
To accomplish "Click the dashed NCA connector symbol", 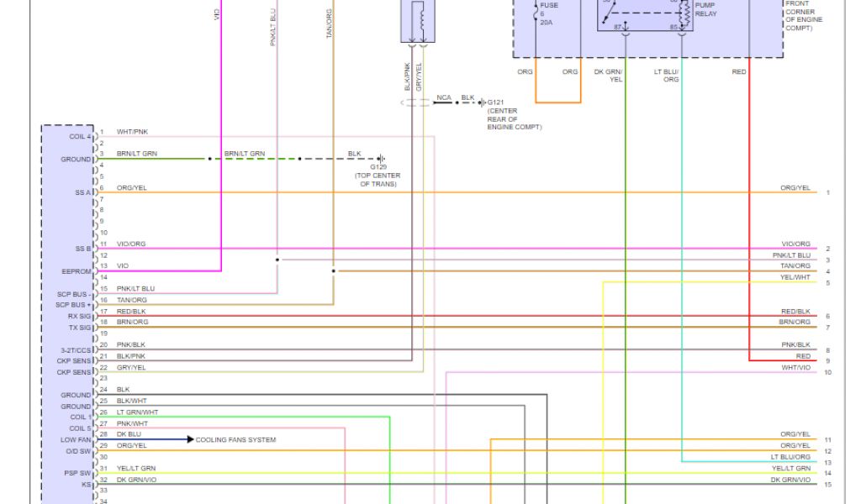I will coord(415,102).
